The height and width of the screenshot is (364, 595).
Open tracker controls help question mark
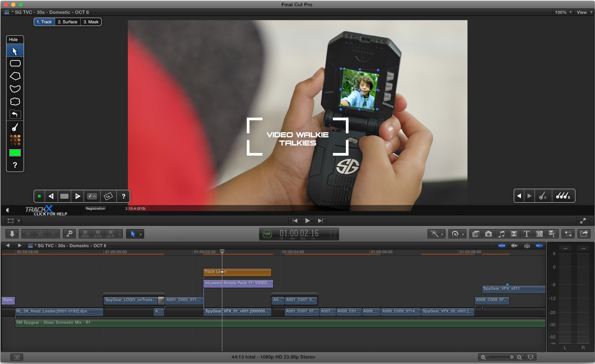click(123, 196)
